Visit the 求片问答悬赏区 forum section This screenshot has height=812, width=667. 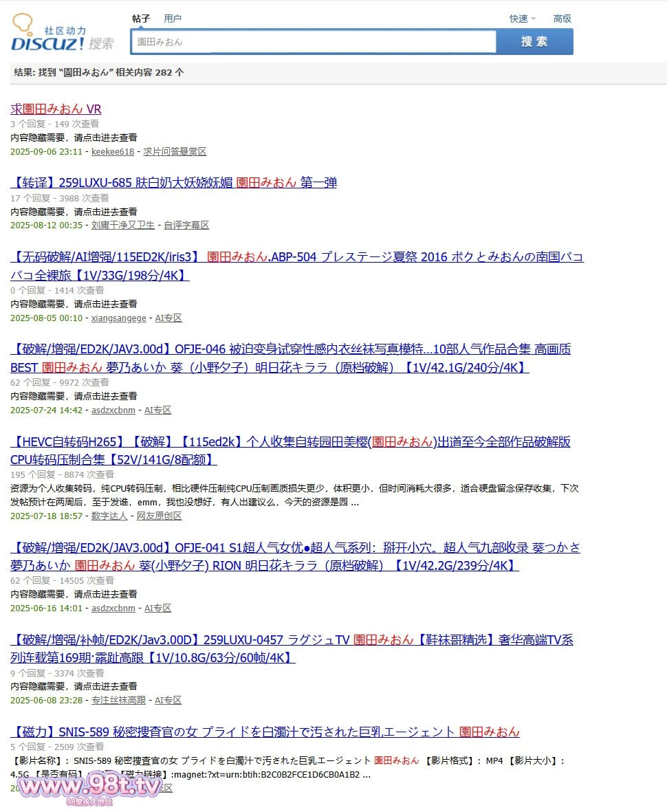point(175,151)
